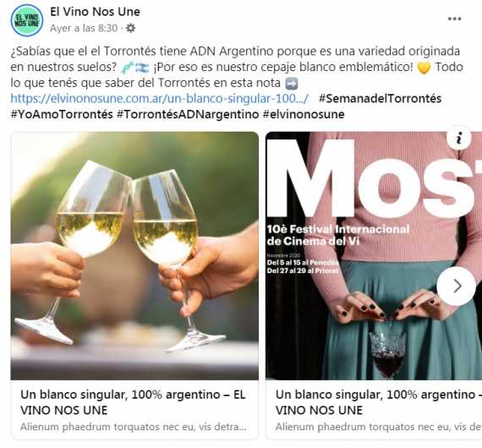
Task: Click the info icon on festival image
Action: pos(459,138)
